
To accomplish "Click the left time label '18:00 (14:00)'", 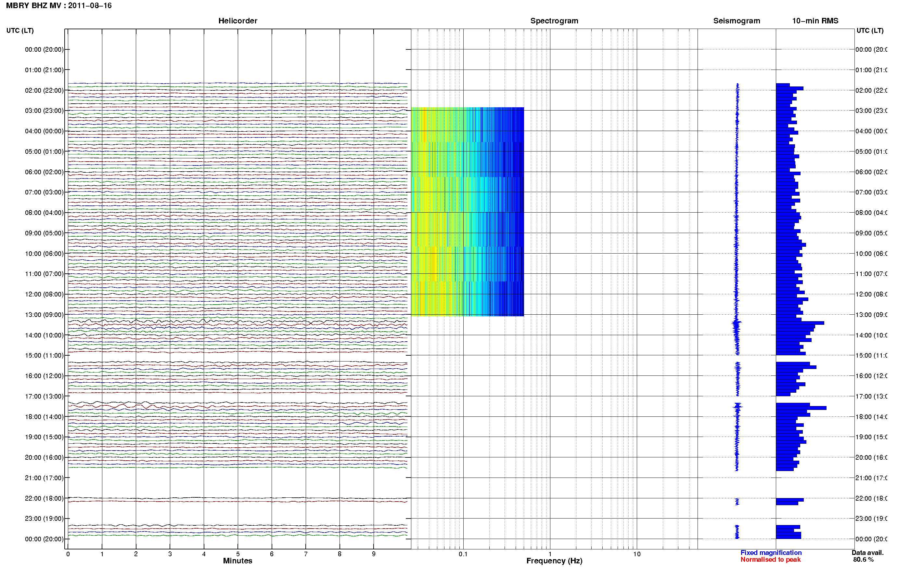I will click(44, 417).
